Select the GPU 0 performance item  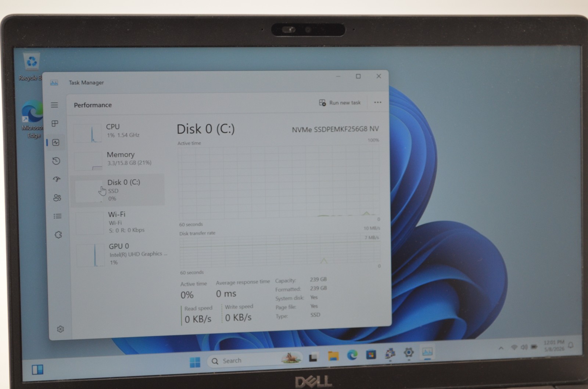pos(121,254)
